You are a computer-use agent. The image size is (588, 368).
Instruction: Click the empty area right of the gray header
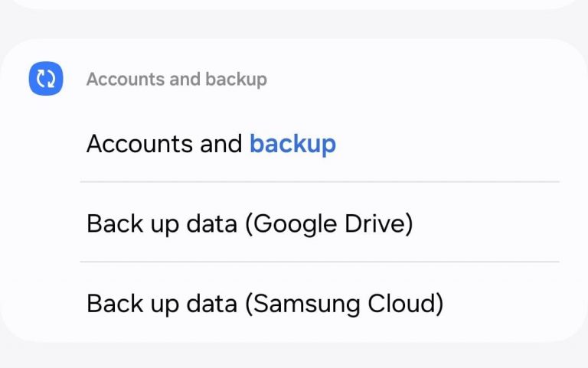[421, 80]
